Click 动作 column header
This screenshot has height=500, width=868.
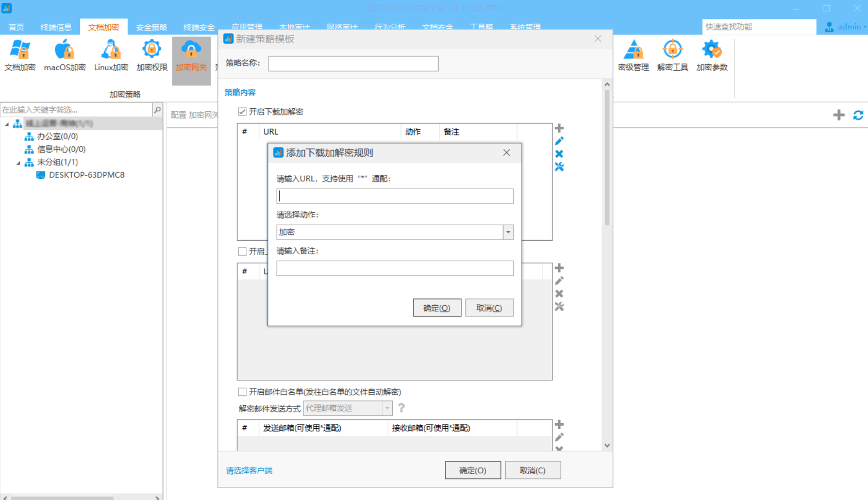[x=420, y=131]
